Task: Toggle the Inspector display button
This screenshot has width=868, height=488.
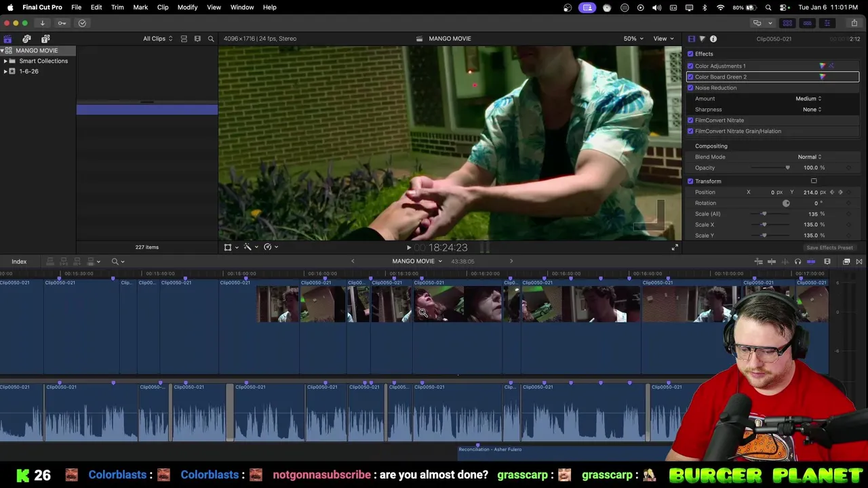Action: (827, 23)
